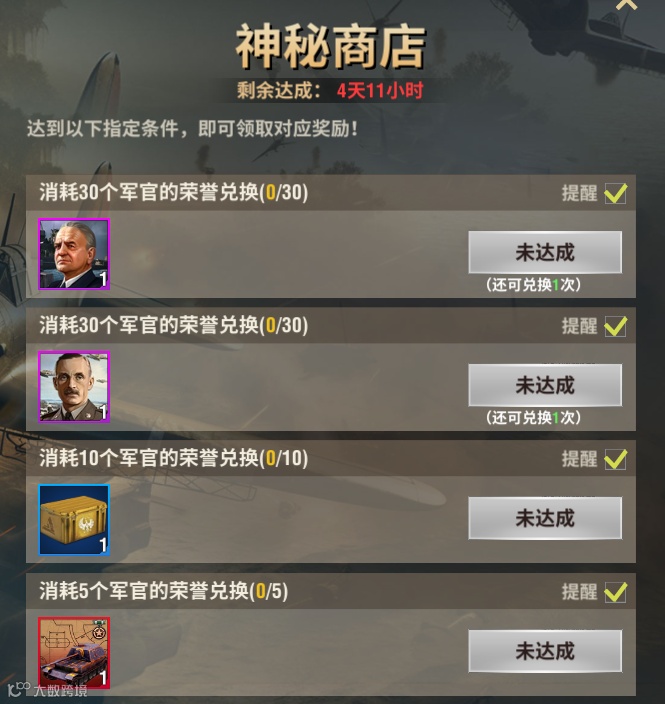665x704 pixels.
Task: Click 未达成 button beside the tank blueprint
Action: click(x=545, y=651)
